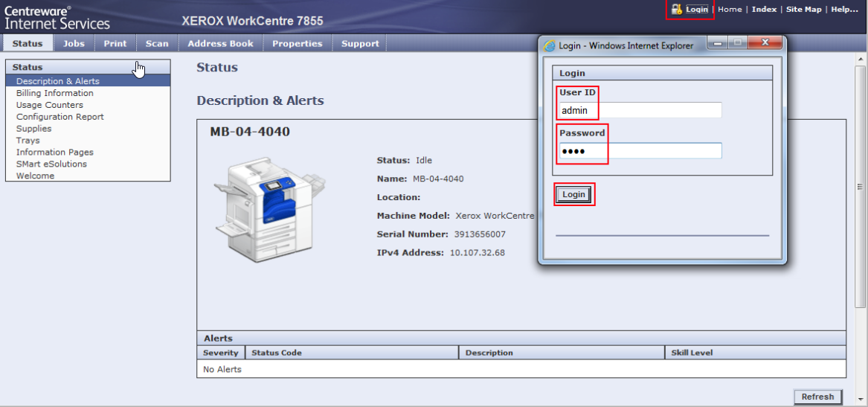Click the Severity column header
This screenshot has height=407, width=868.
(x=220, y=353)
